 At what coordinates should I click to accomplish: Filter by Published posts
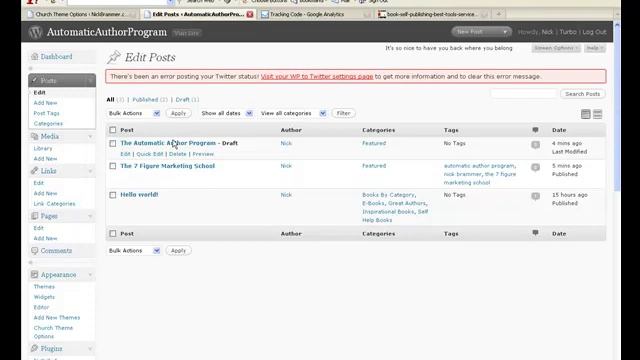(x=145, y=100)
